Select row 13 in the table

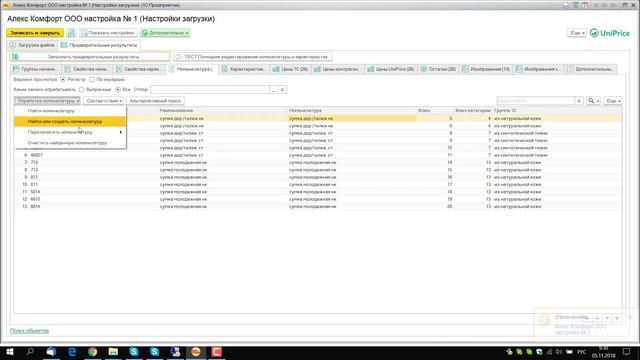tap(318, 207)
